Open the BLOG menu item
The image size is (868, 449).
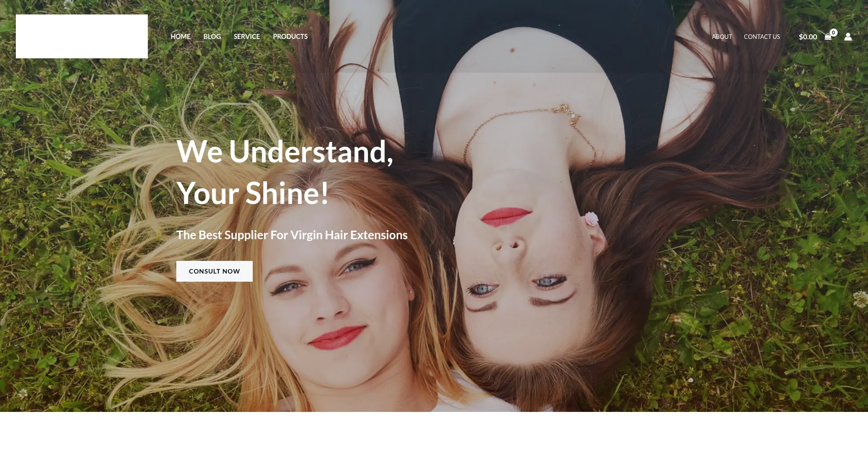pos(212,37)
